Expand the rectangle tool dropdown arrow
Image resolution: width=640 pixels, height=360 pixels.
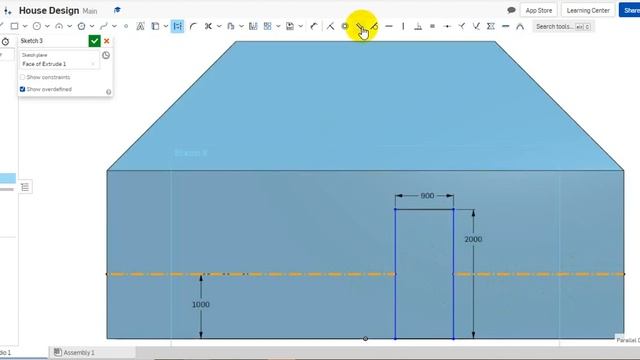point(25,26)
